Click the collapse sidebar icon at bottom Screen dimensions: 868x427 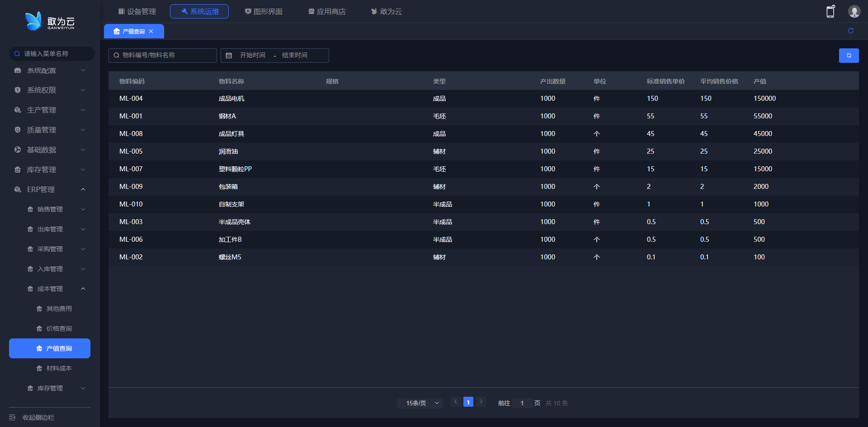(x=12, y=418)
